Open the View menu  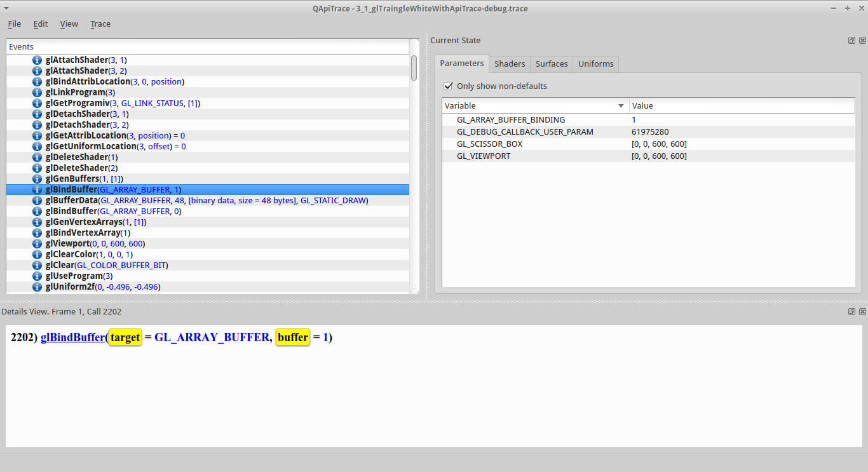point(69,24)
